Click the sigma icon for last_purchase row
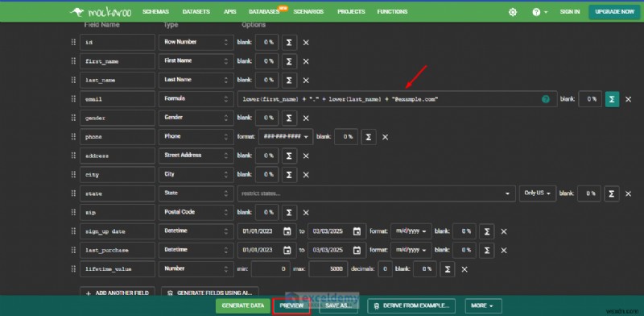The width and height of the screenshot is (644, 316). click(487, 251)
